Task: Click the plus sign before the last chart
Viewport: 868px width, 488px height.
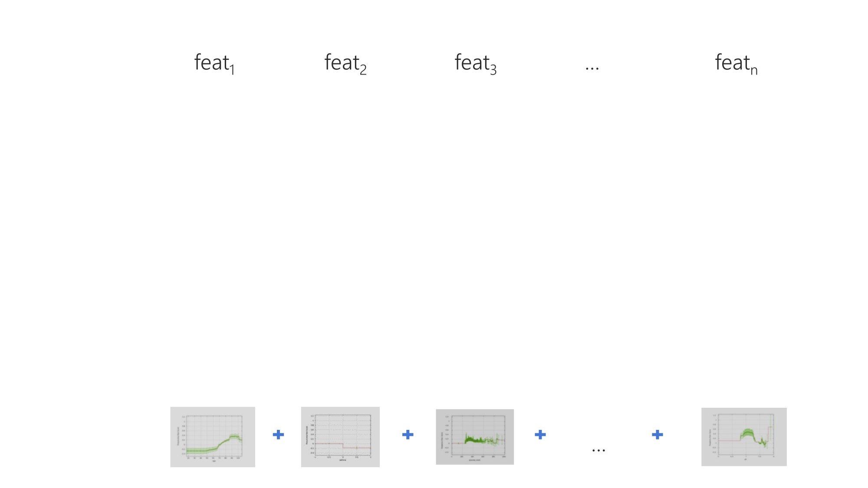Action: click(x=657, y=435)
